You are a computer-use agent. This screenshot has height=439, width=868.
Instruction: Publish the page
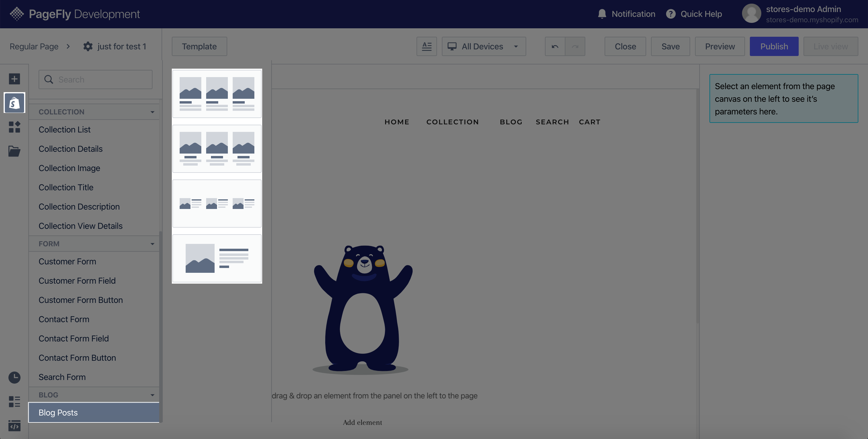point(774,46)
